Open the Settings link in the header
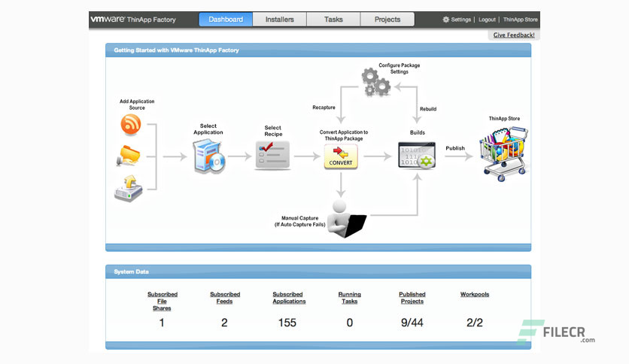This screenshot has width=629, height=364. pos(461,20)
